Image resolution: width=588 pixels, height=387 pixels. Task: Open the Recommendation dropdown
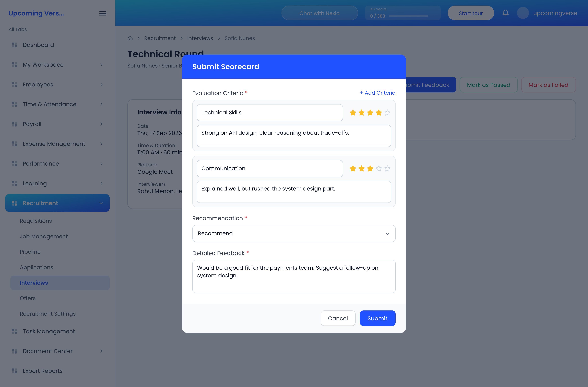(x=294, y=233)
